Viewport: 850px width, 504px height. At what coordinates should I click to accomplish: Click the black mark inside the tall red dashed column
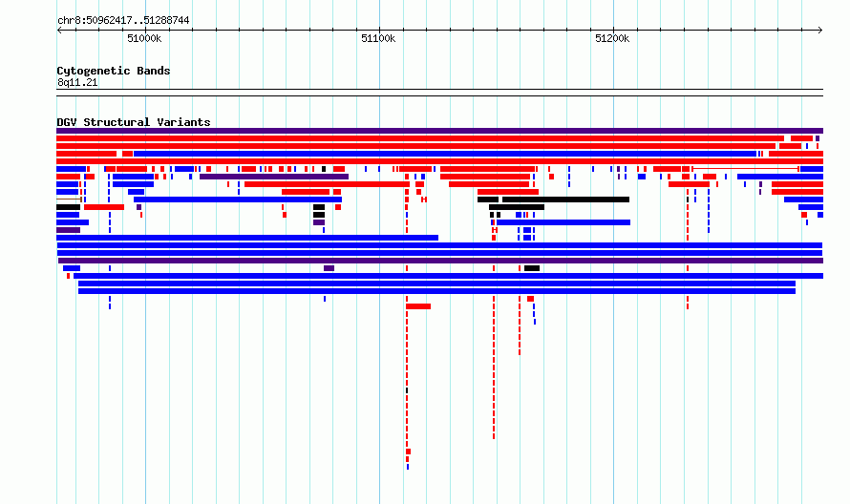pos(407,390)
